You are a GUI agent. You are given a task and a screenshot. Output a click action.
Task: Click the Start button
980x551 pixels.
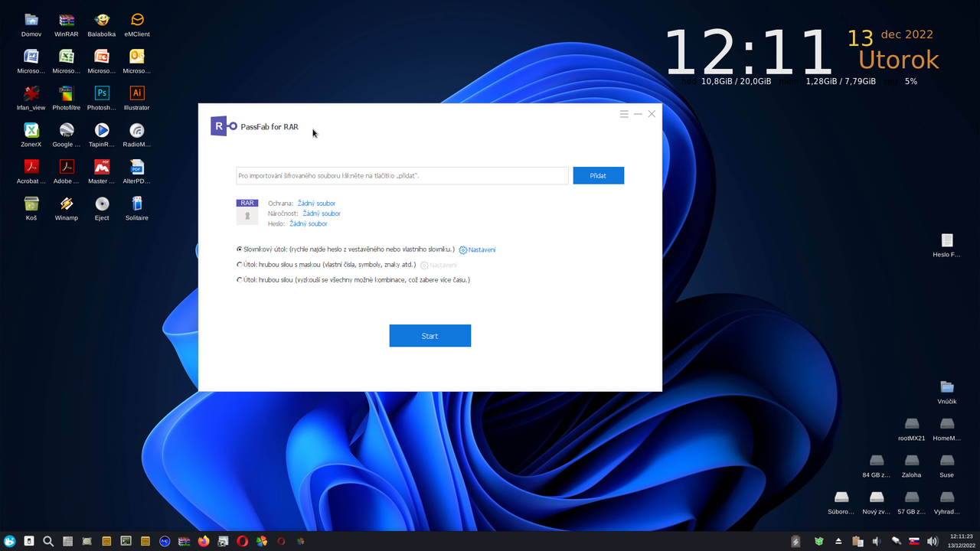click(430, 336)
